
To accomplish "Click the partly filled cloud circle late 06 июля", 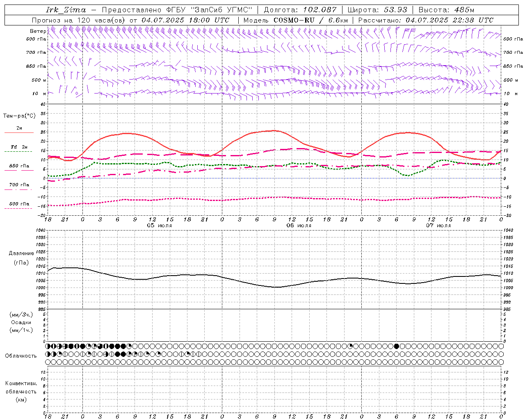I will (x=350, y=346).
